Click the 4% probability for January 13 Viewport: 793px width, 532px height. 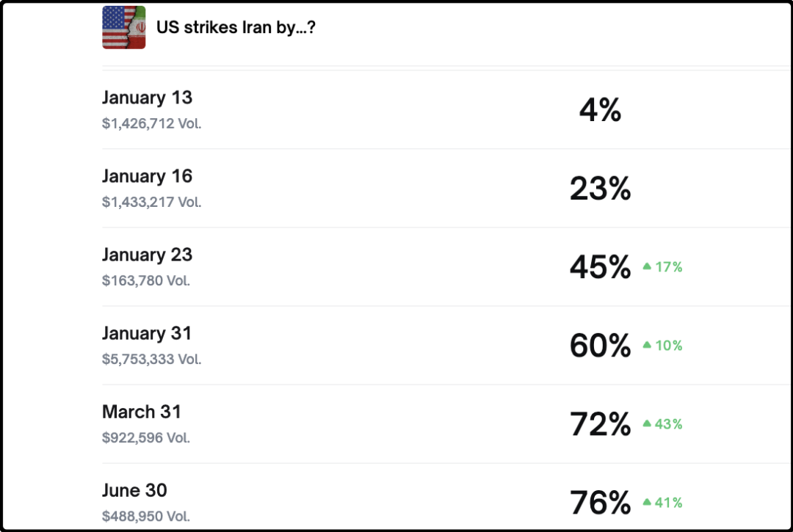pos(600,111)
